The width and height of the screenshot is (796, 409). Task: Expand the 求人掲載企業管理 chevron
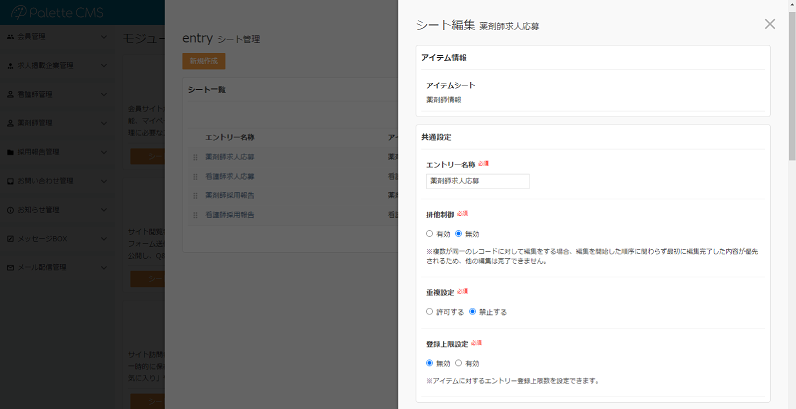point(104,65)
